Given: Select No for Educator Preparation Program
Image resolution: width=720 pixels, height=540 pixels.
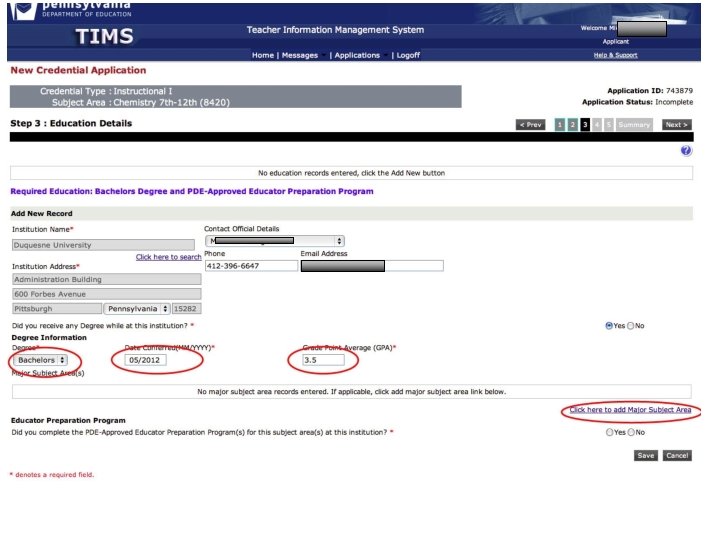Looking at the screenshot, I should pyautogui.click(x=631, y=432).
